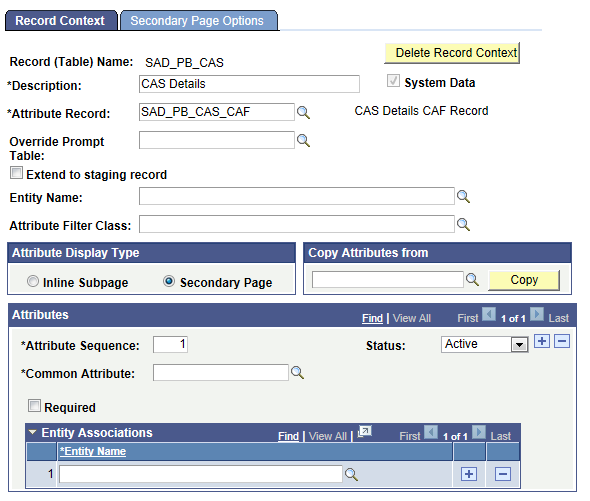Toggle the System Data checkbox
The width and height of the screenshot is (590, 501).
[393, 81]
